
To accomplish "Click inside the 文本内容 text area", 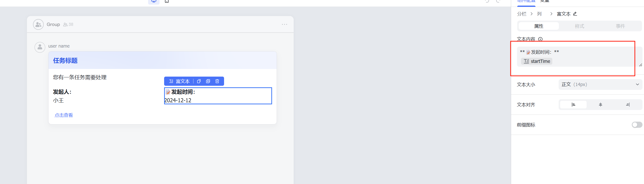I will click(x=577, y=57).
